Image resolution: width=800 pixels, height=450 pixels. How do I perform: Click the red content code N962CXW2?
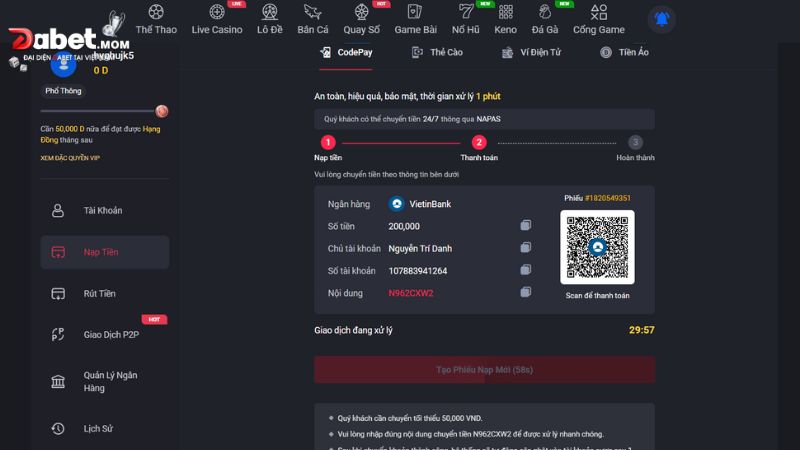(x=411, y=293)
